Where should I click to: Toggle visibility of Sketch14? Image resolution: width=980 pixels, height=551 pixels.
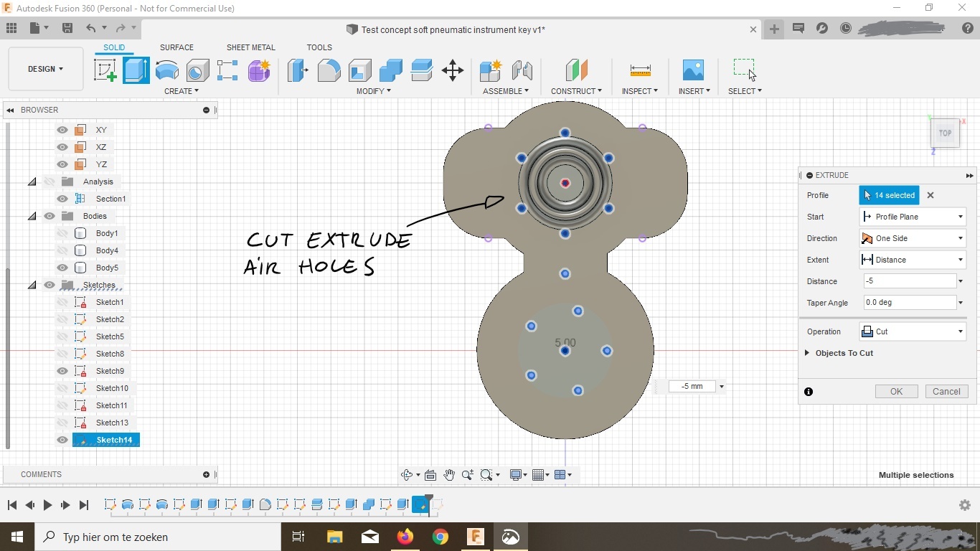(62, 440)
